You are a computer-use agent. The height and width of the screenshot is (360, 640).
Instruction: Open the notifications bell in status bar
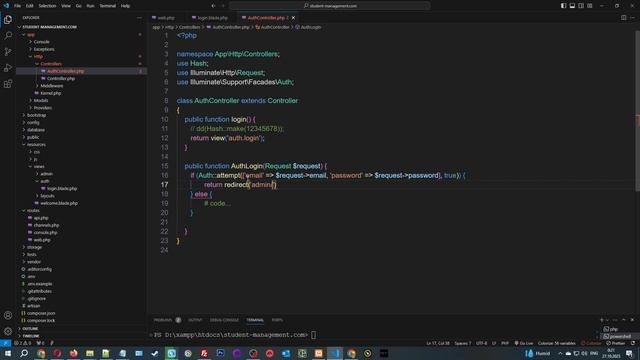[633, 343]
